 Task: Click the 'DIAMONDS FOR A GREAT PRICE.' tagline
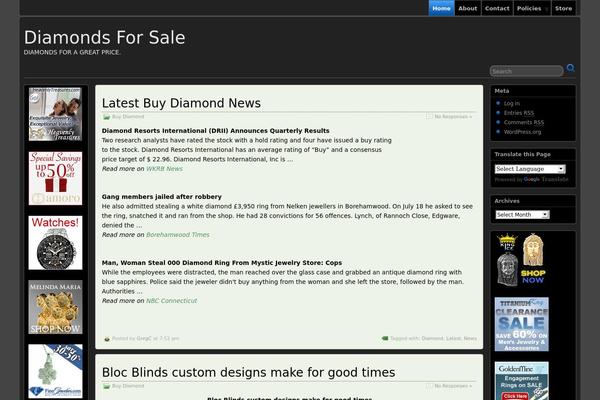pos(72,52)
